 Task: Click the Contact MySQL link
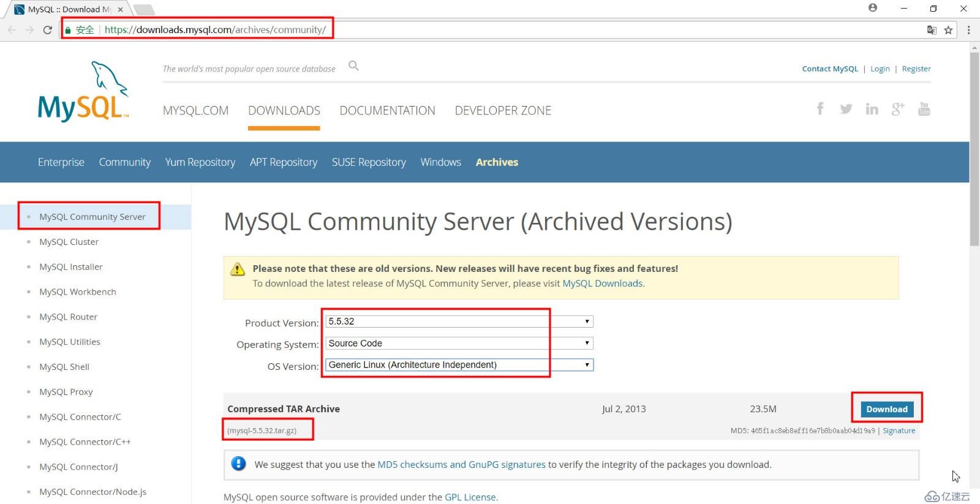pyautogui.click(x=830, y=69)
